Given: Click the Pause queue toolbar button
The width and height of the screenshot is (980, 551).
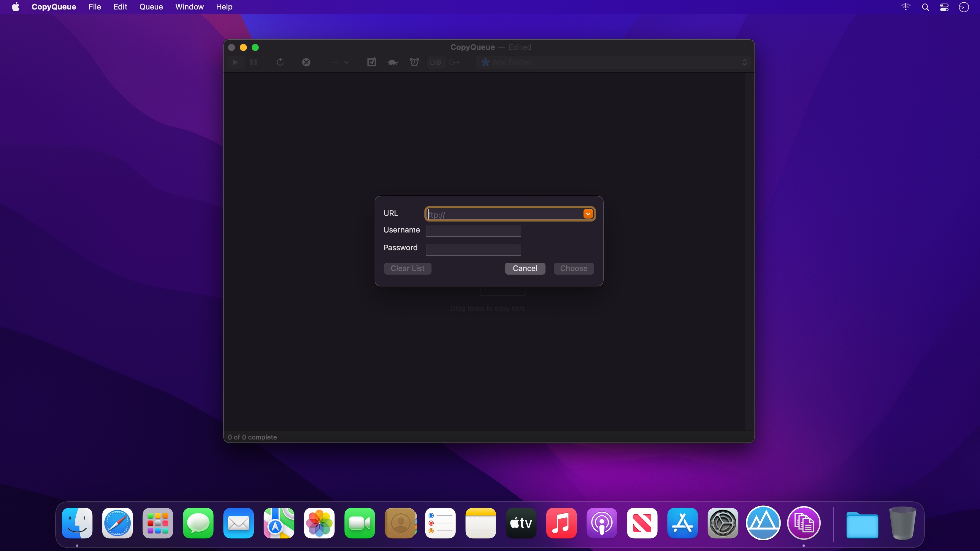Looking at the screenshot, I should click(254, 62).
